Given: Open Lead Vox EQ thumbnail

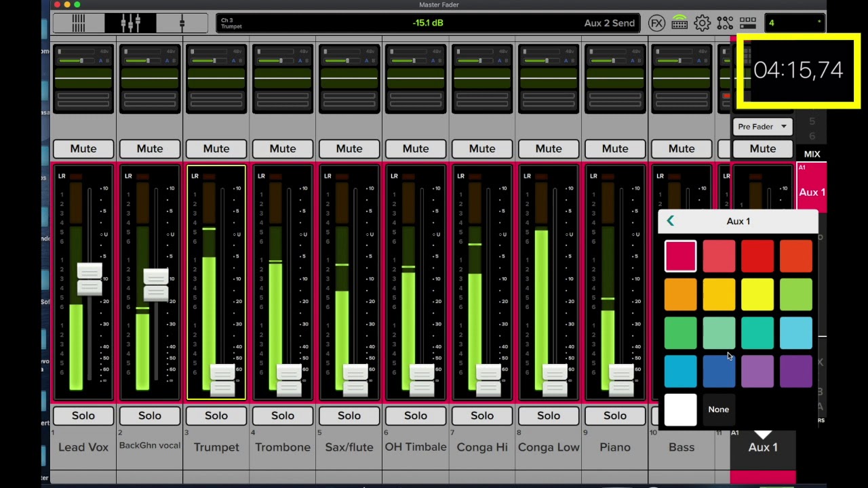Looking at the screenshot, I should (83, 79).
